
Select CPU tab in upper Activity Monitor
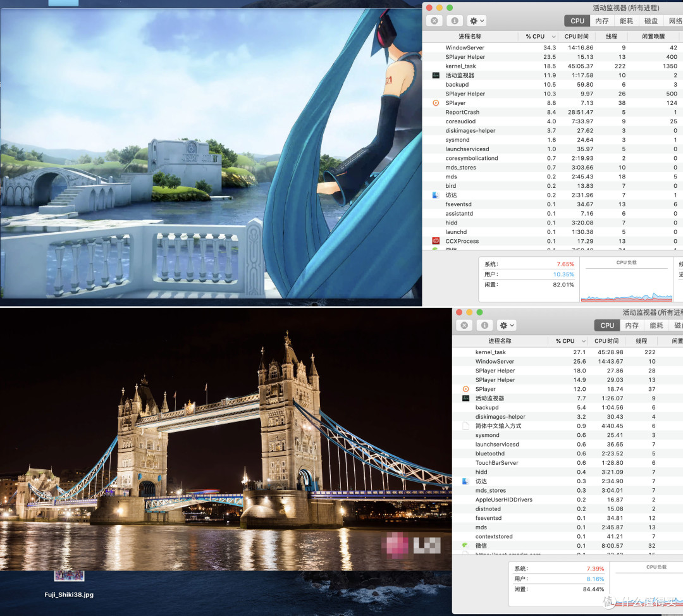tap(577, 20)
